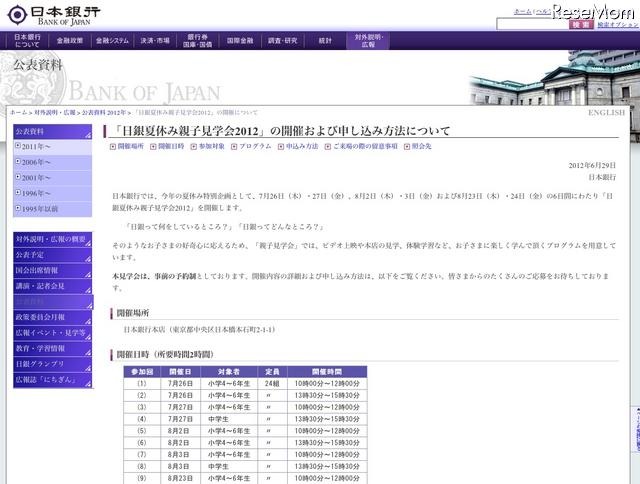
Task: Open 対外説明・広報の概要 sidebar item
Action: (53, 239)
